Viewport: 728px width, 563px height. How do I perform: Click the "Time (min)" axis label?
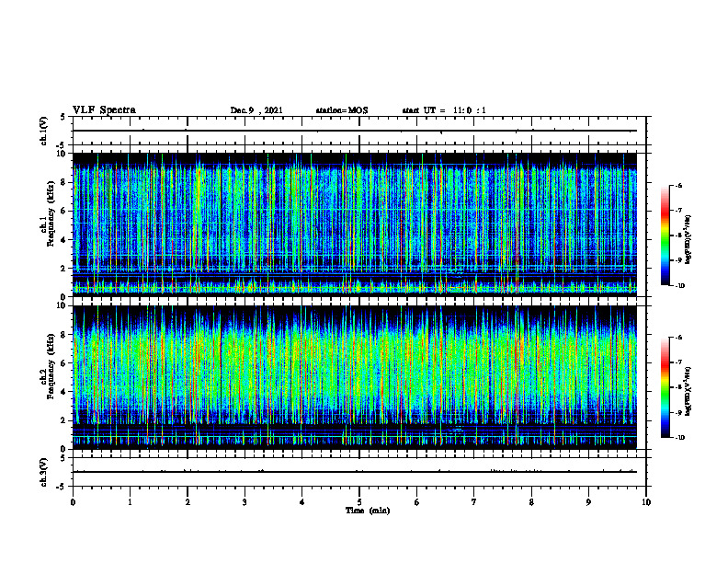(368, 511)
